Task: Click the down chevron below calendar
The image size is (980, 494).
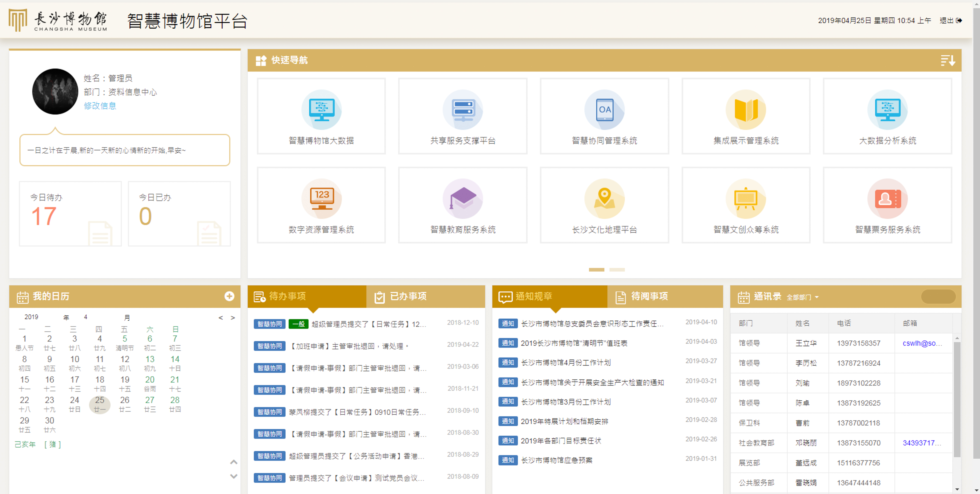Action: point(234,476)
